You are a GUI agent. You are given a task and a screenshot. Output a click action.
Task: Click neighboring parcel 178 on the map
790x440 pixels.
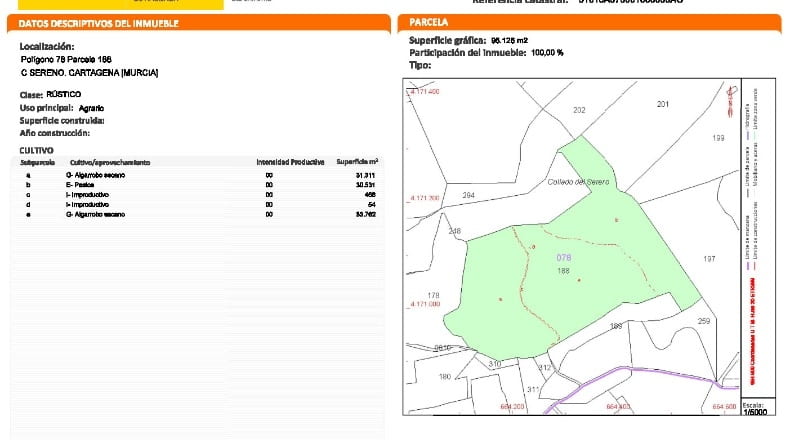[433, 295]
